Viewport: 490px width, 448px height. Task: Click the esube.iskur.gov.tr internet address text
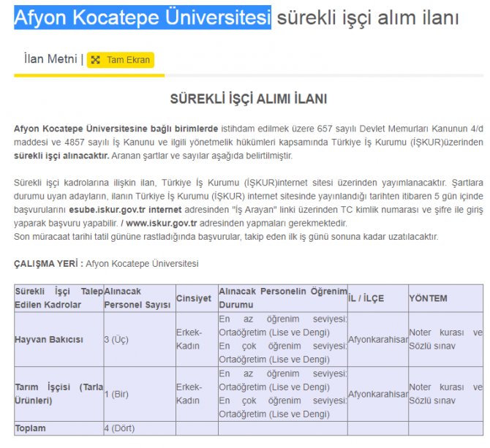coord(125,210)
